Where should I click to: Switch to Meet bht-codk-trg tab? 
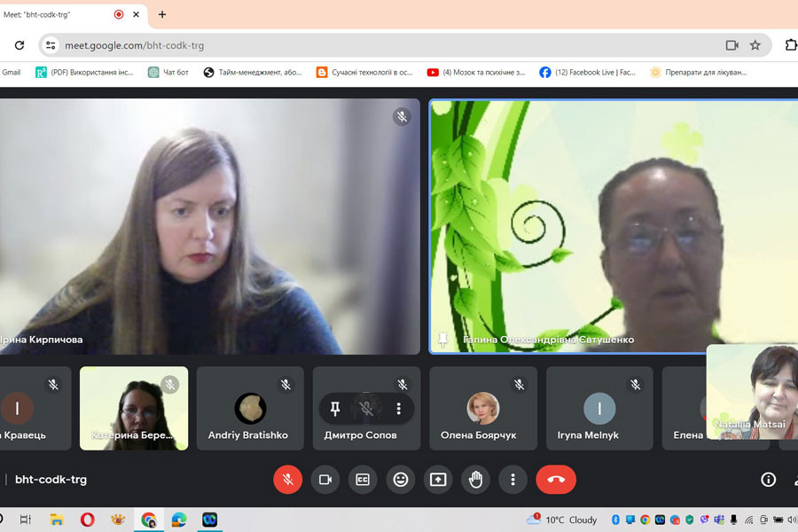pyautogui.click(x=73, y=14)
